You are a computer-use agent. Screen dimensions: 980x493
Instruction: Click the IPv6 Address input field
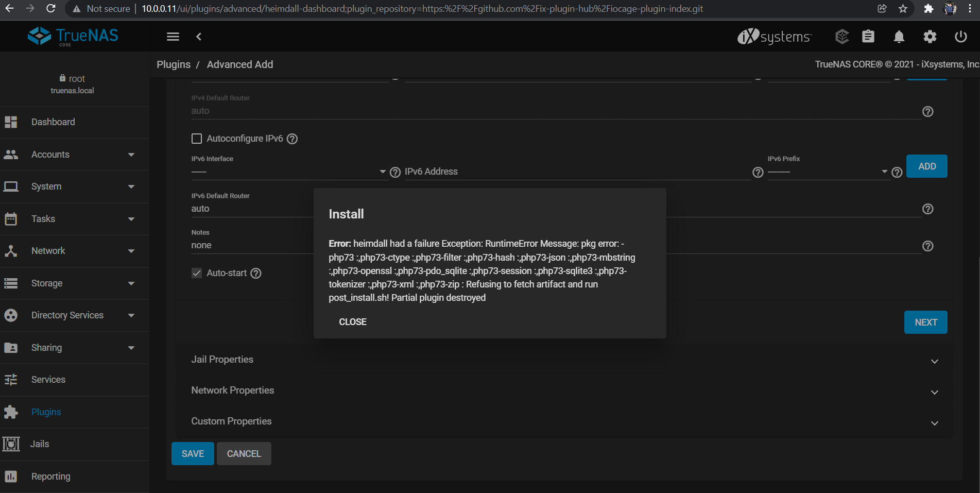tap(578, 172)
